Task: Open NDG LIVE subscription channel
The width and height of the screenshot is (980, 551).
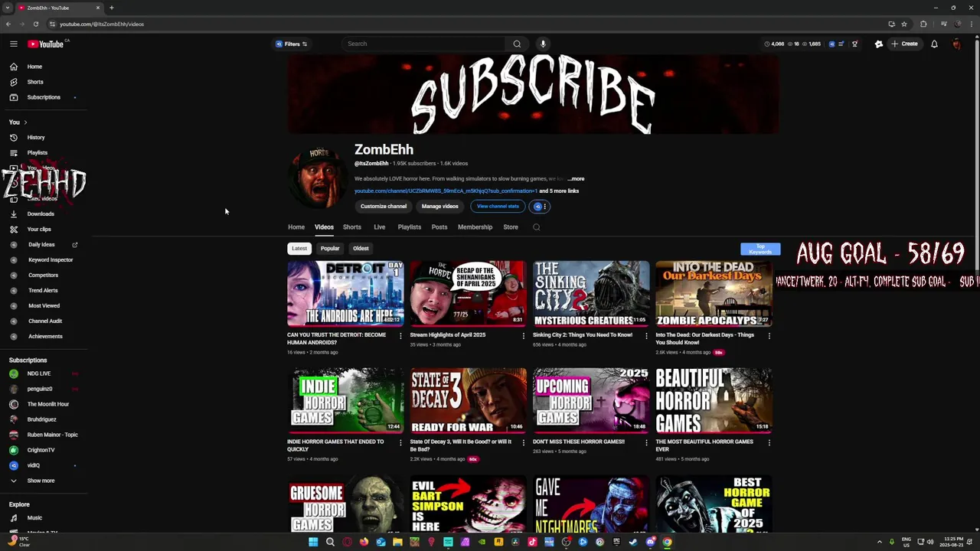Action: 38,373
